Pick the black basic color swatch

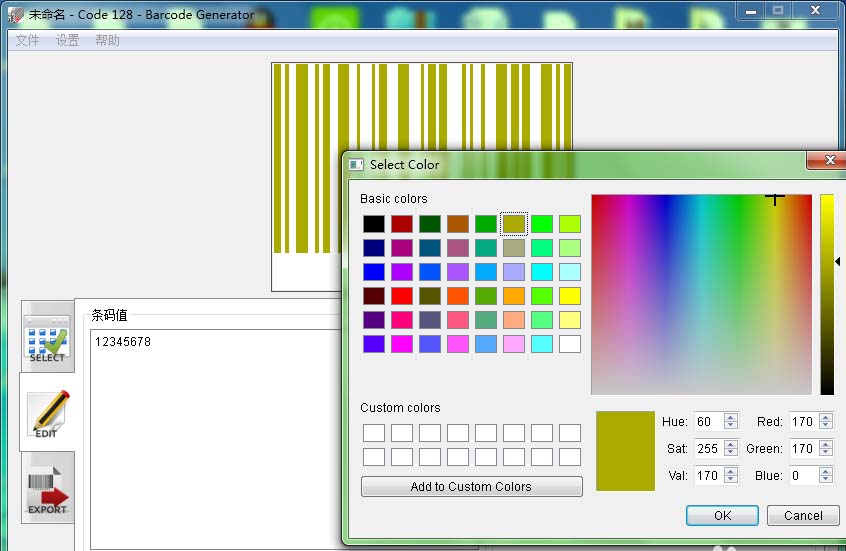[374, 224]
